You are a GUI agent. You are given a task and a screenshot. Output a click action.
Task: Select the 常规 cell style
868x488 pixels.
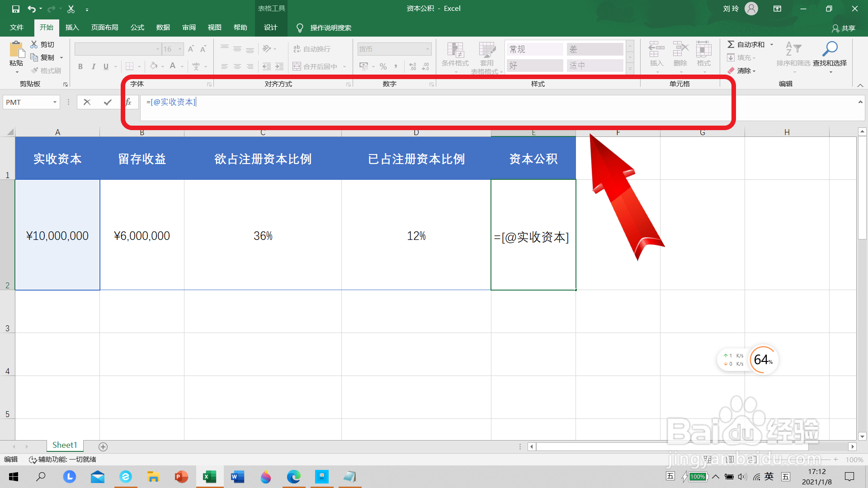(535, 49)
